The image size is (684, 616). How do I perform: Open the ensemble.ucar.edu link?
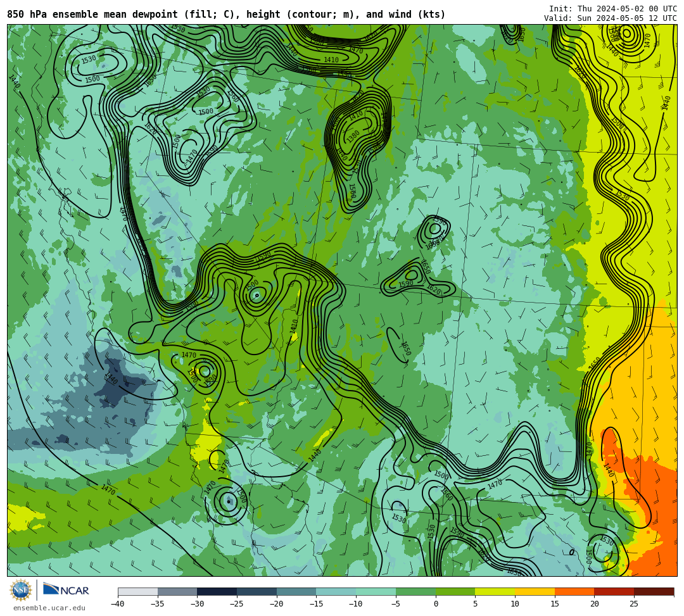[49, 608]
